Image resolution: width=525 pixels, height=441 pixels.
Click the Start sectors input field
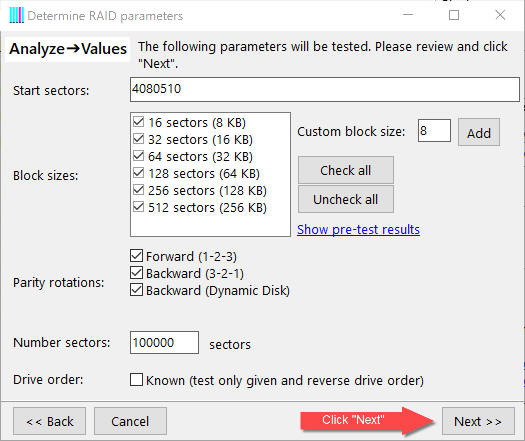325,89
